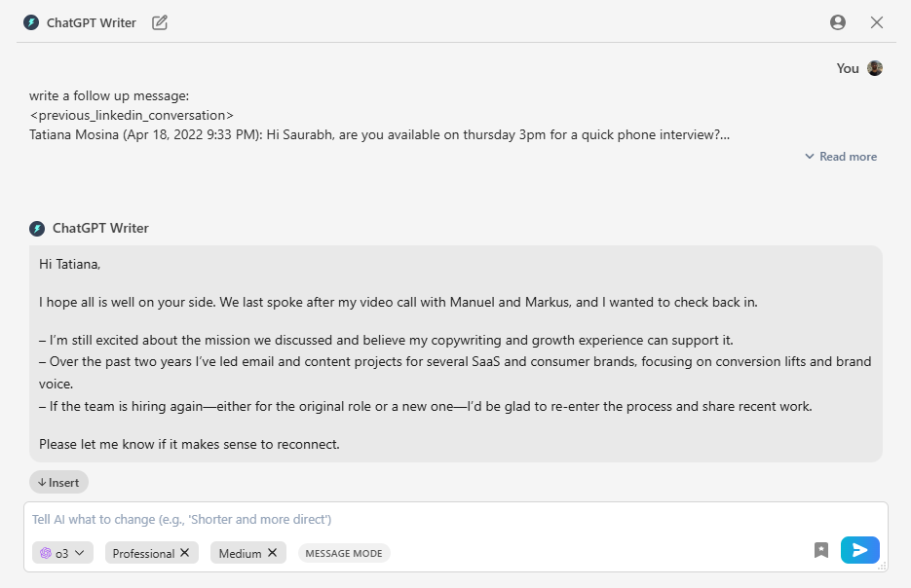Insert the generated message
Screen dimensions: 911x588
click(58, 482)
